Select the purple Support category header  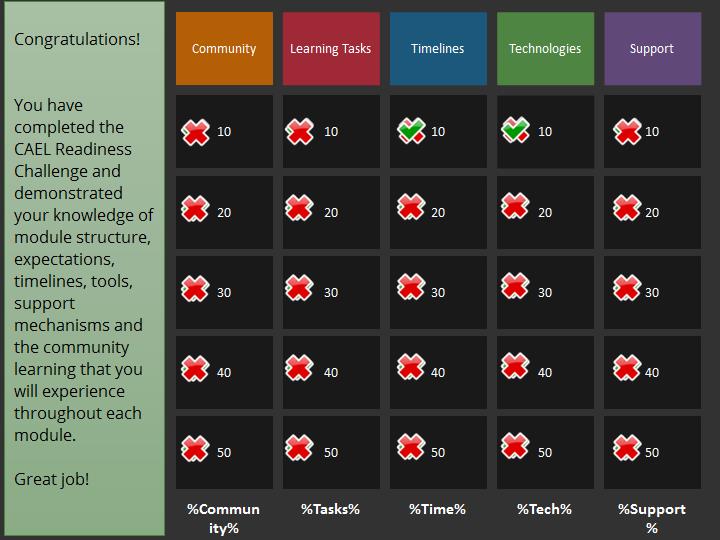click(x=652, y=49)
